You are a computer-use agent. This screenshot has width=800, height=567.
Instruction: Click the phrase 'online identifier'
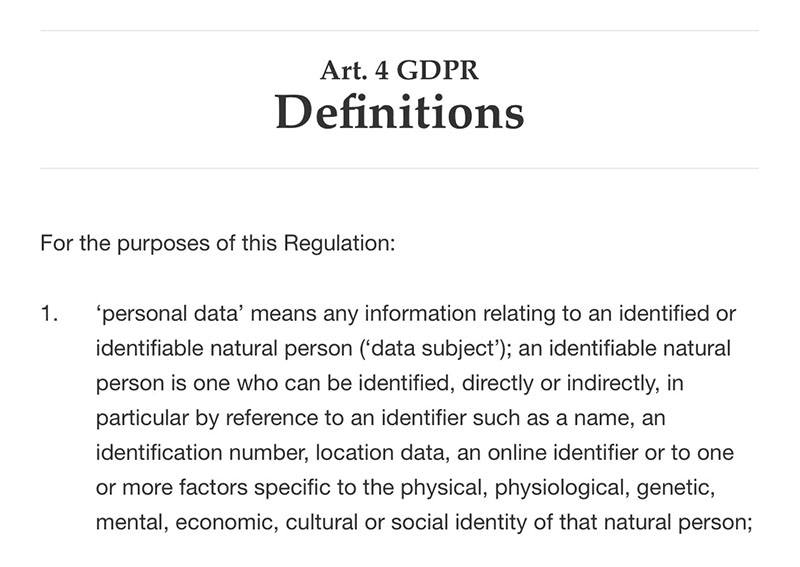pyautogui.click(x=563, y=453)
